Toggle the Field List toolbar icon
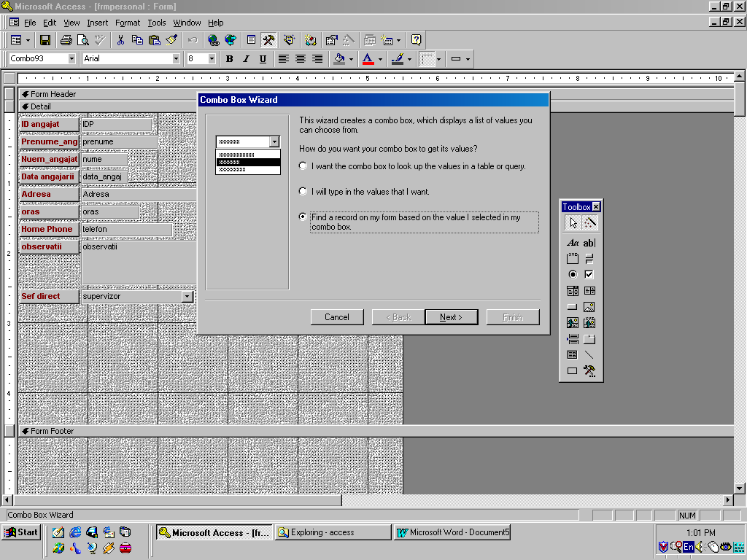The width and height of the screenshot is (747, 560). pyautogui.click(x=251, y=41)
